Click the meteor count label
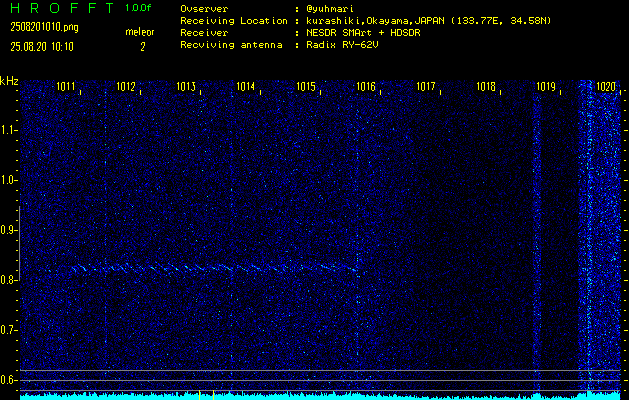629x400 pixels. click(x=140, y=32)
